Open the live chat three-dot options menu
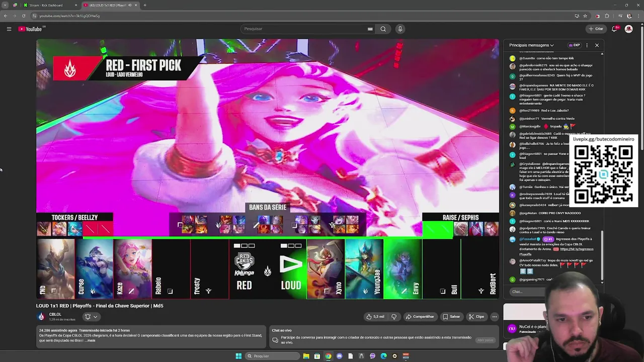Screen dimensions: 644x362 click(x=587, y=45)
